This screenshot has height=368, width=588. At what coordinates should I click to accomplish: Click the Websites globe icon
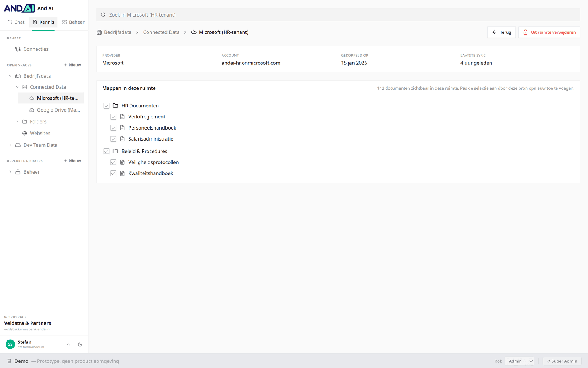(x=25, y=134)
